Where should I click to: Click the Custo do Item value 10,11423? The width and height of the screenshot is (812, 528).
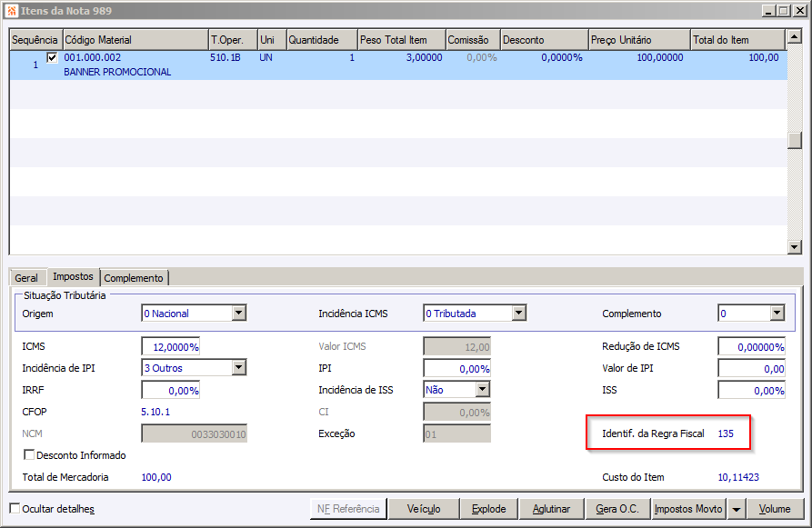click(x=738, y=477)
